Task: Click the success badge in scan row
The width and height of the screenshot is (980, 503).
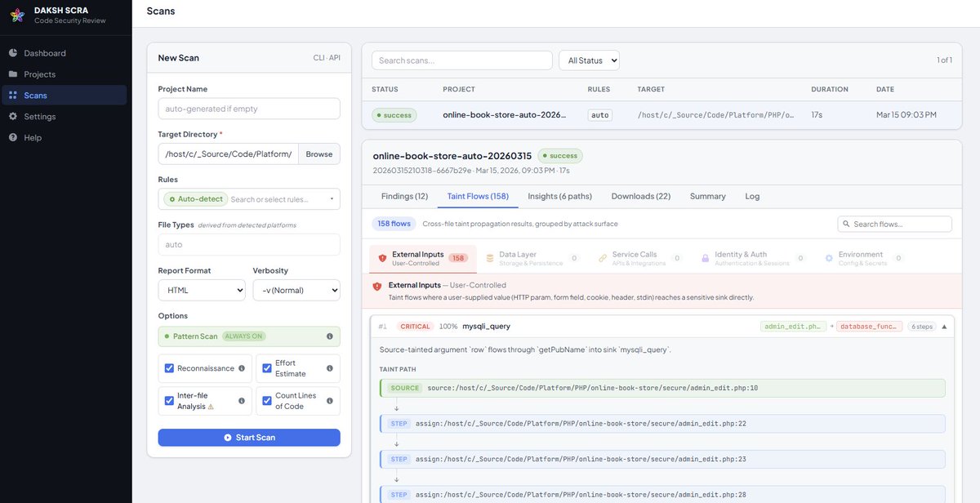Action: [x=394, y=115]
